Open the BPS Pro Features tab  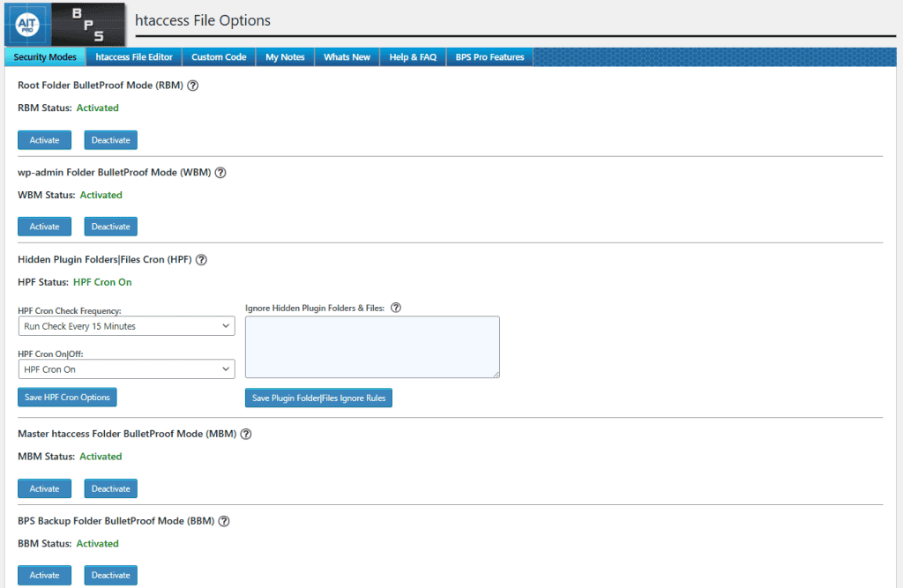tap(490, 57)
